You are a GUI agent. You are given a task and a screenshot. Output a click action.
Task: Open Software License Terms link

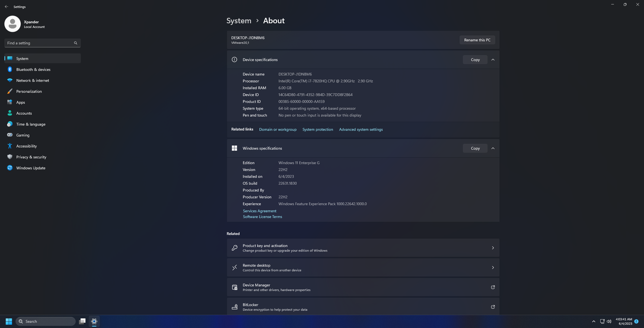263,217
